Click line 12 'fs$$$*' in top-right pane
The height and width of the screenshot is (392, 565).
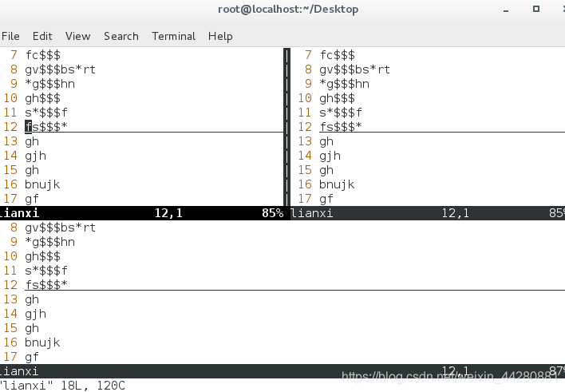click(341, 127)
